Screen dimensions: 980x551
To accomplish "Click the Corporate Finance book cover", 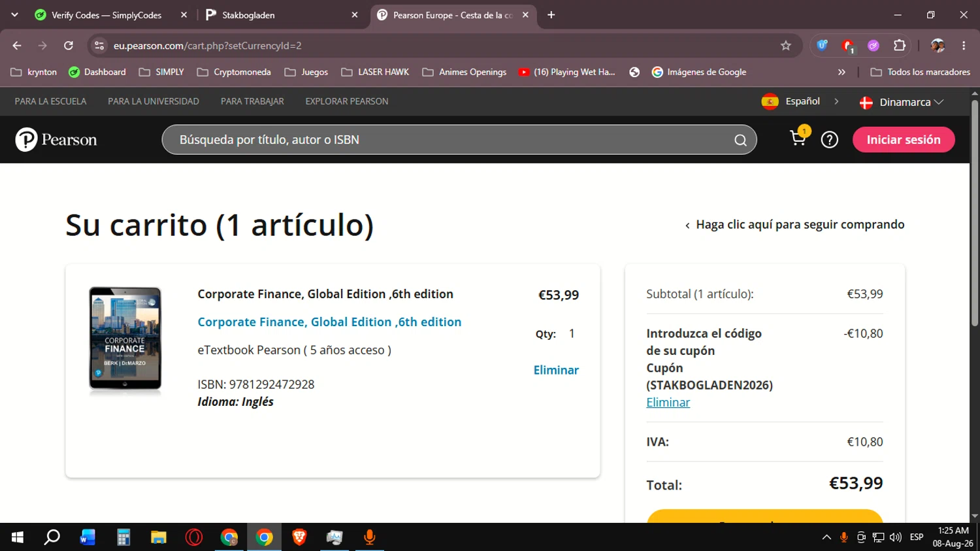I will click(x=125, y=340).
